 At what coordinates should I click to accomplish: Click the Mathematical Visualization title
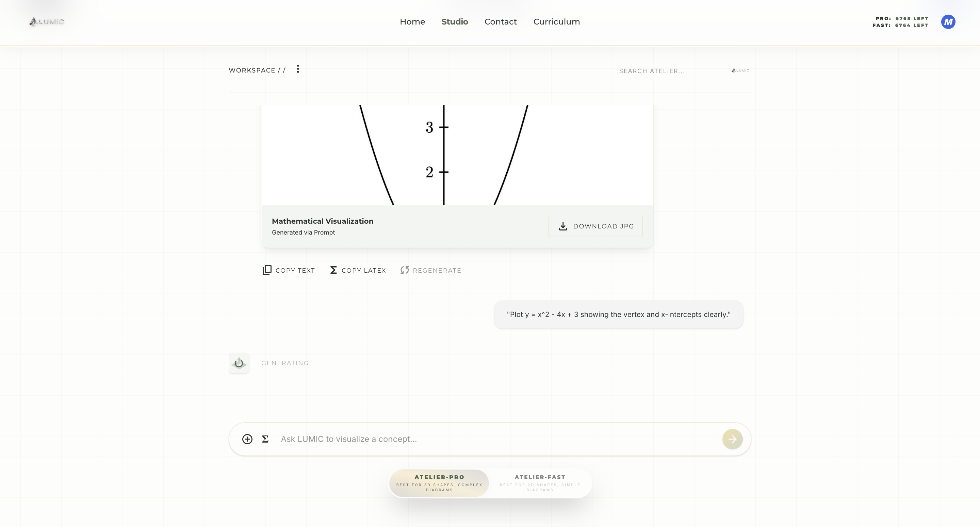point(323,221)
